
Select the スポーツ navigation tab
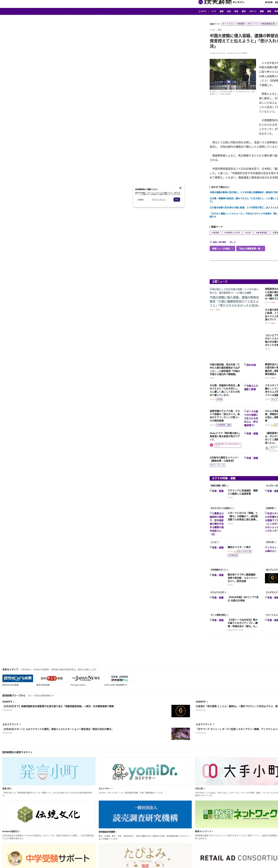tap(252, 11)
